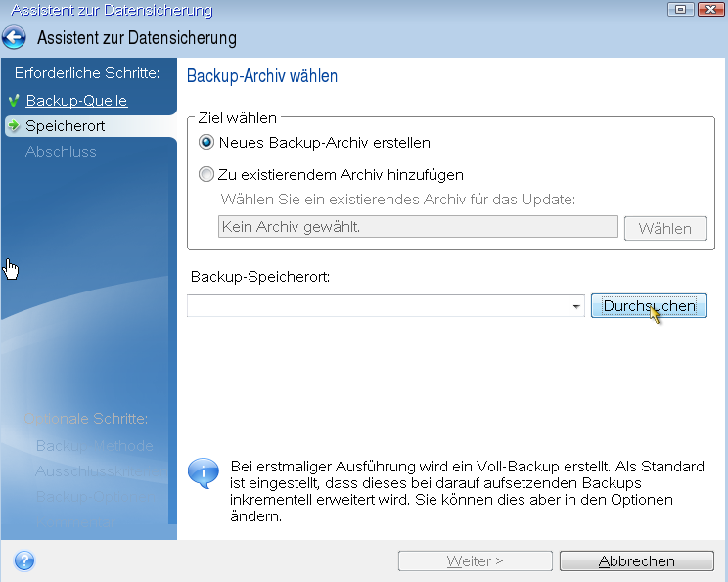This screenshot has height=582, width=728.
Task: Go to the Backup-Quelle step in sidebar
Action: coord(76,101)
